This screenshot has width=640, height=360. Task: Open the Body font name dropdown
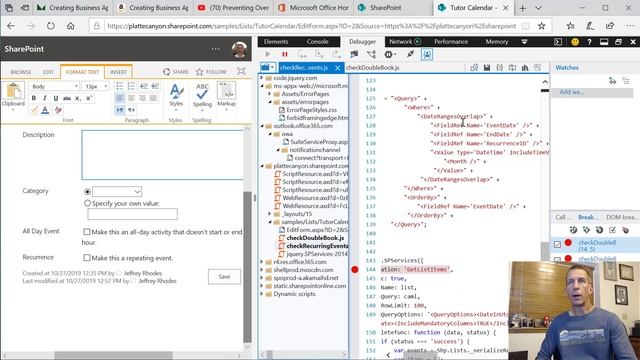click(x=53, y=86)
